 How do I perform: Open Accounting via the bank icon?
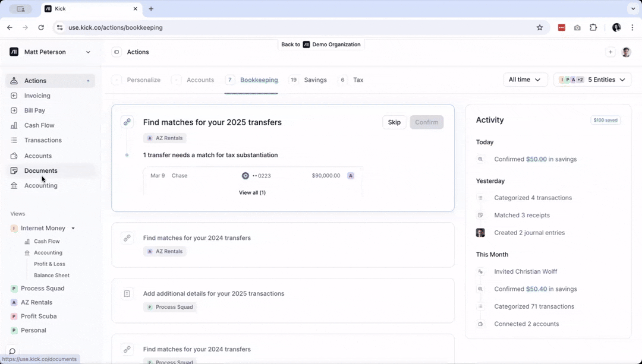tap(13, 185)
